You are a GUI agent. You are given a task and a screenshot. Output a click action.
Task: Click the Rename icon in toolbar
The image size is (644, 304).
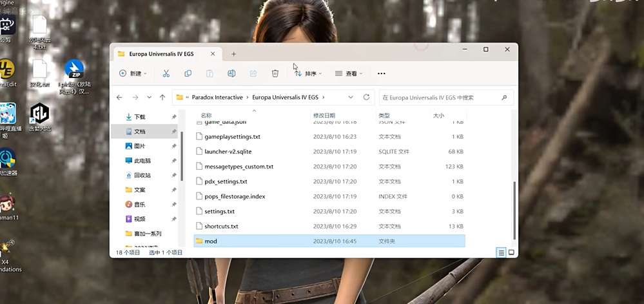pyautogui.click(x=231, y=73)
